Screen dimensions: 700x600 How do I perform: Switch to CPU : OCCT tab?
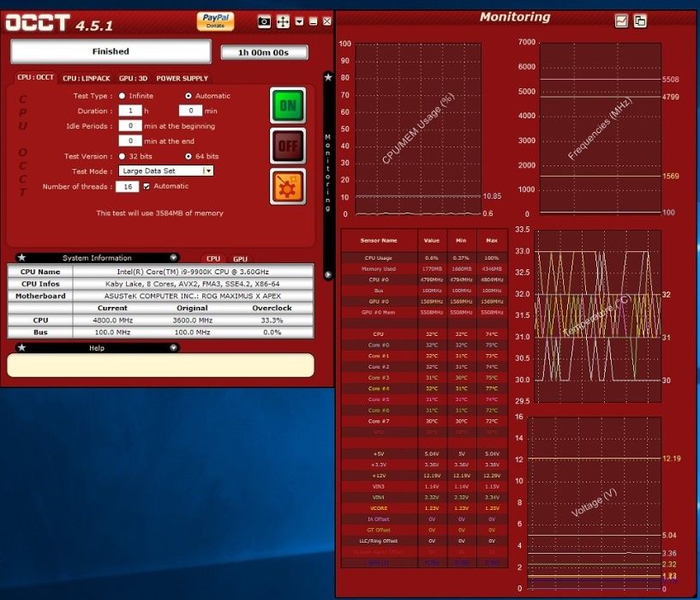[35, 77]
